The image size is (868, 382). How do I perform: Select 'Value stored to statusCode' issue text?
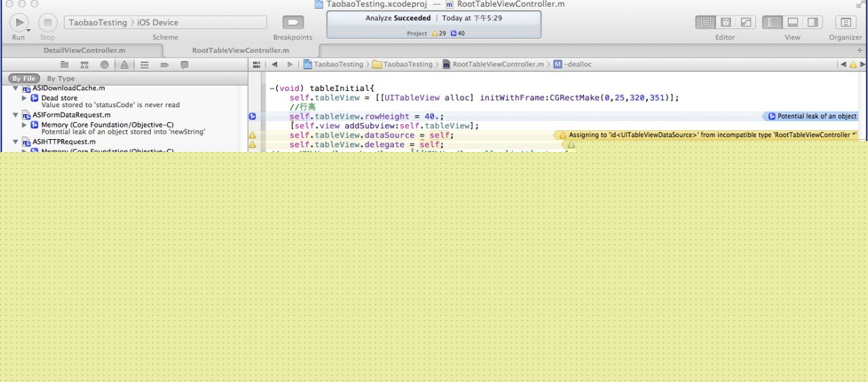pos(110,105)
